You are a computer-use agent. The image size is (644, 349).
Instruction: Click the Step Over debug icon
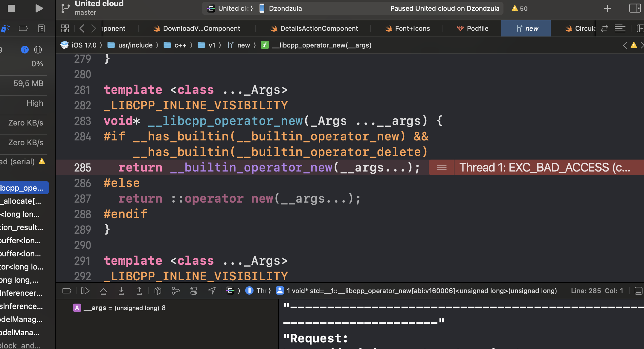103,291
